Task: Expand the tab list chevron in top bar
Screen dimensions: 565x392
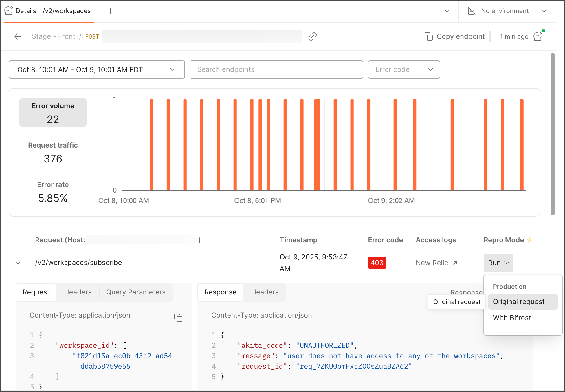Action: tap(447, 11)
